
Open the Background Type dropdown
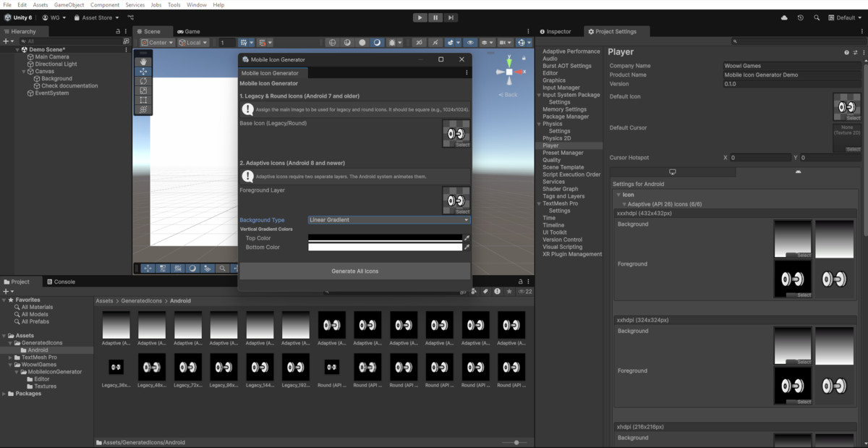point(389,220)
